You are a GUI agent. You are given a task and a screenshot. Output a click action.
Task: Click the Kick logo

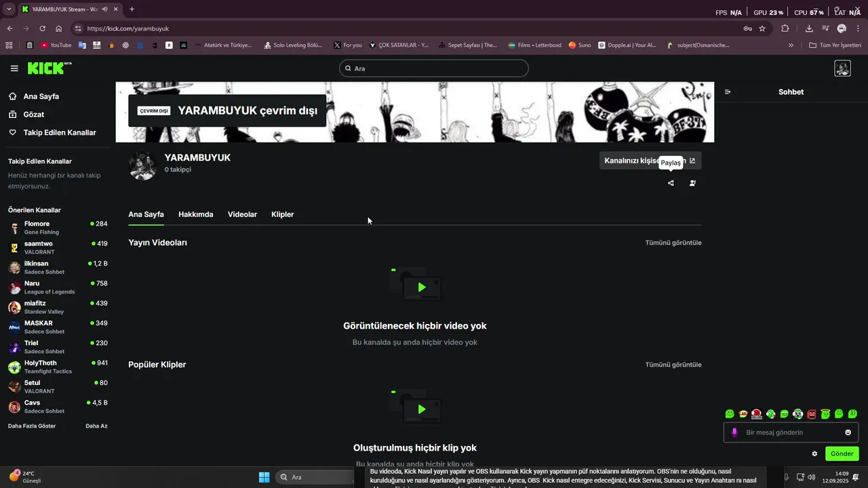click(50, 68)
